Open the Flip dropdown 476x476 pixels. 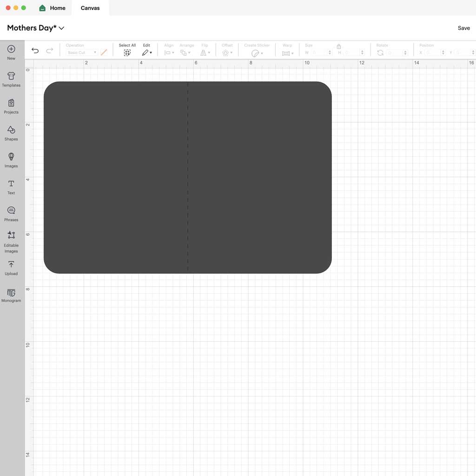pos(205,53)
